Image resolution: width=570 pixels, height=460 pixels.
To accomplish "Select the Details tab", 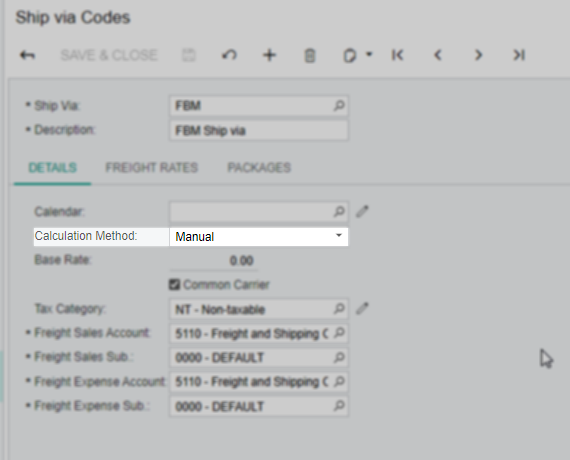I will tap(53, 168).
